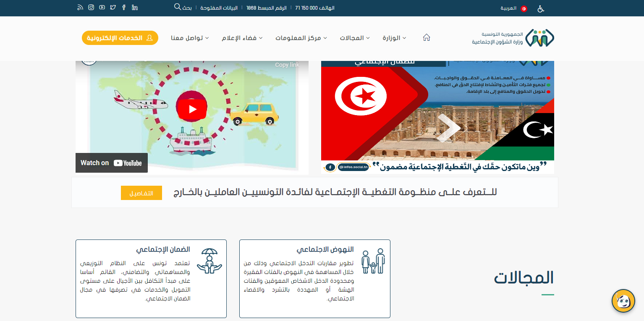The width and height of the screenshot is (644, 321).
Task: Expand the الوزارة dropdown menu
Action: tap(394, 38)
